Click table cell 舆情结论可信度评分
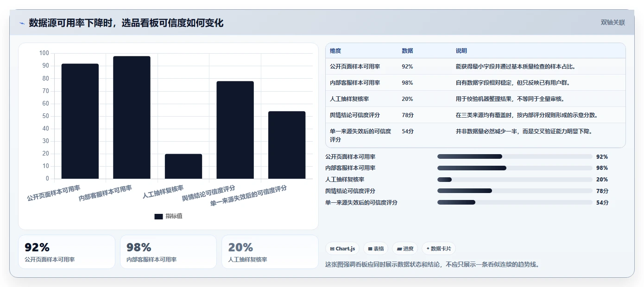This screenshot has width=644, height=287. coord(355,115)
